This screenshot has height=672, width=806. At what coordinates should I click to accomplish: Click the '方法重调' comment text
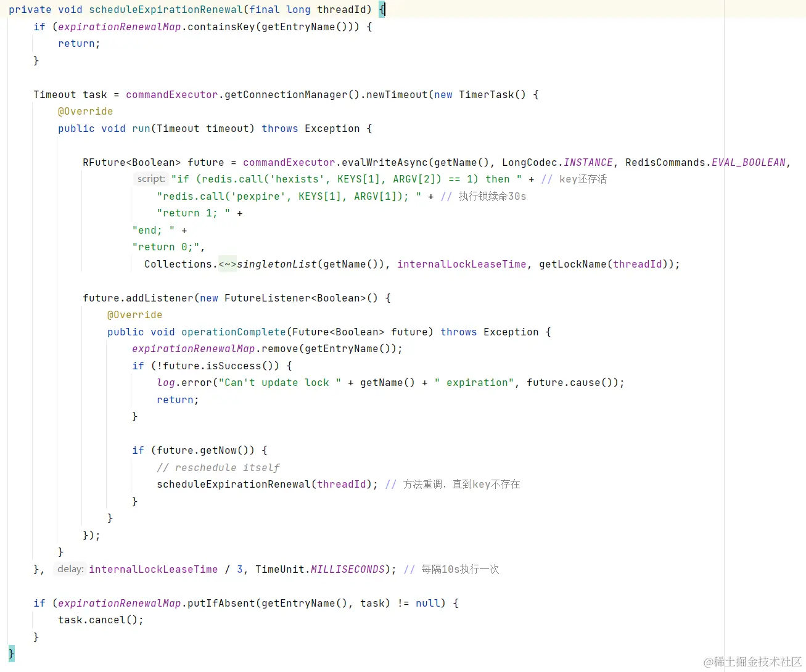pos(422,485)
